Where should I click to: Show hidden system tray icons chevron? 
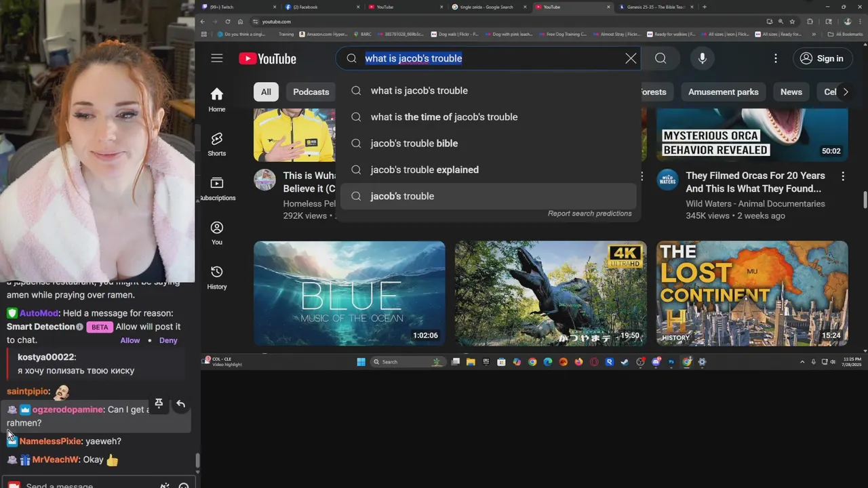click(x=803, y=362)
